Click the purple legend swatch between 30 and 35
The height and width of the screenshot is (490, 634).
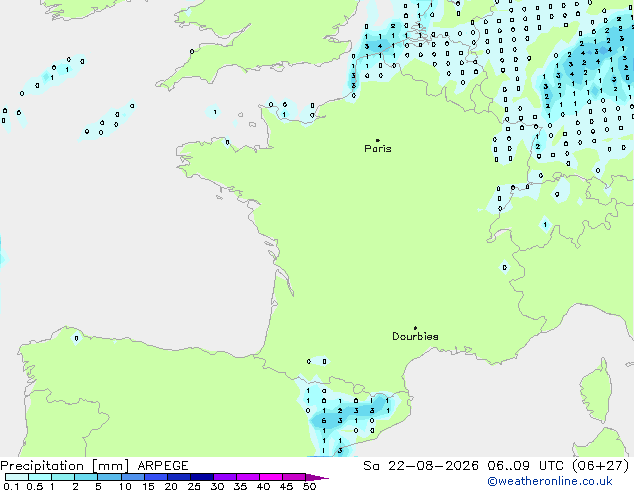225,477
